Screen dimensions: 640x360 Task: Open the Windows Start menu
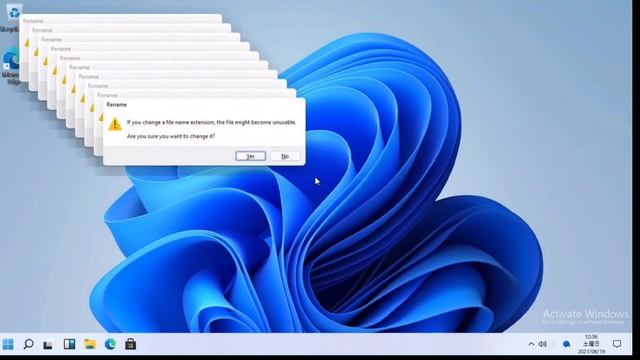[8, 344]
